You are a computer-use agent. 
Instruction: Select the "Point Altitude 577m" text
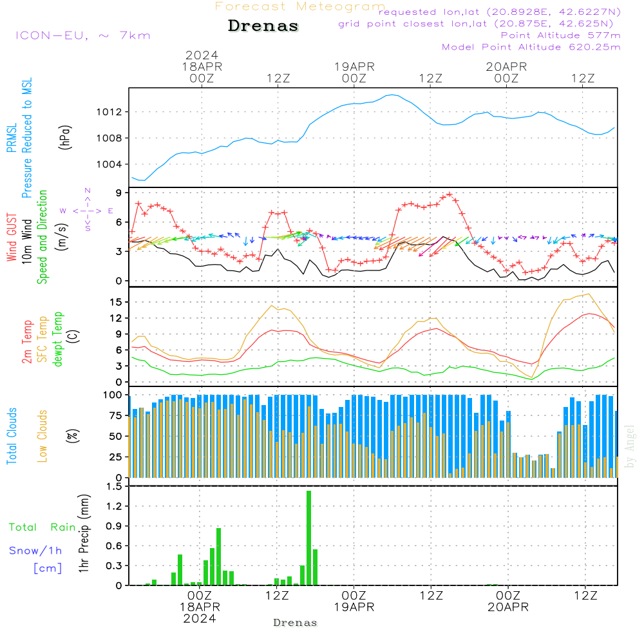[x=561, y=35]
